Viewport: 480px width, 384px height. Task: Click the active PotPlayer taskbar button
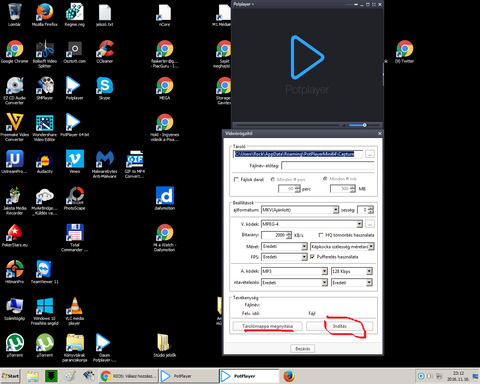tap(249, 376)
